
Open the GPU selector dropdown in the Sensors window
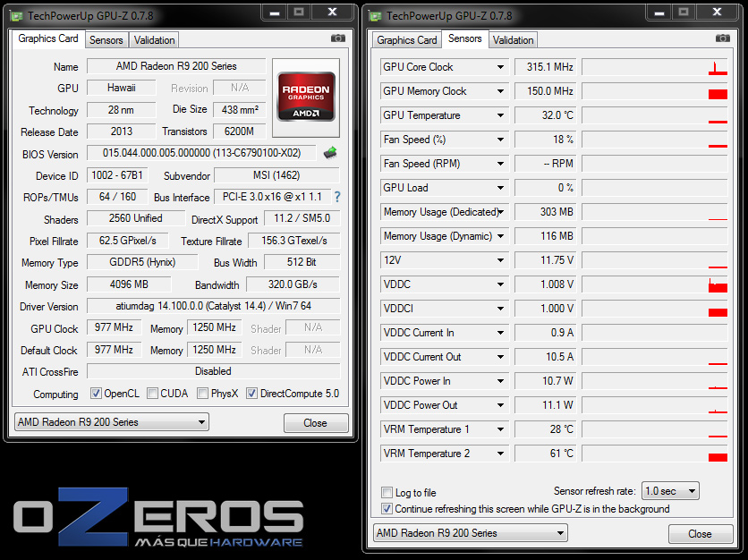click(x=471, y=533)
